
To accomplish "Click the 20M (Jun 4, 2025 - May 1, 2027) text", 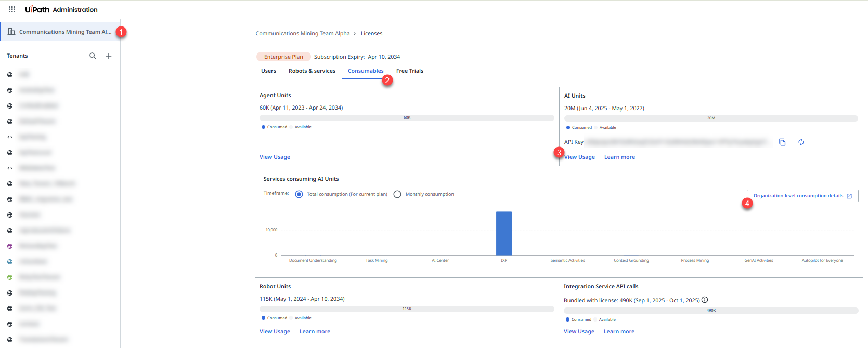I will click(604, 108).
